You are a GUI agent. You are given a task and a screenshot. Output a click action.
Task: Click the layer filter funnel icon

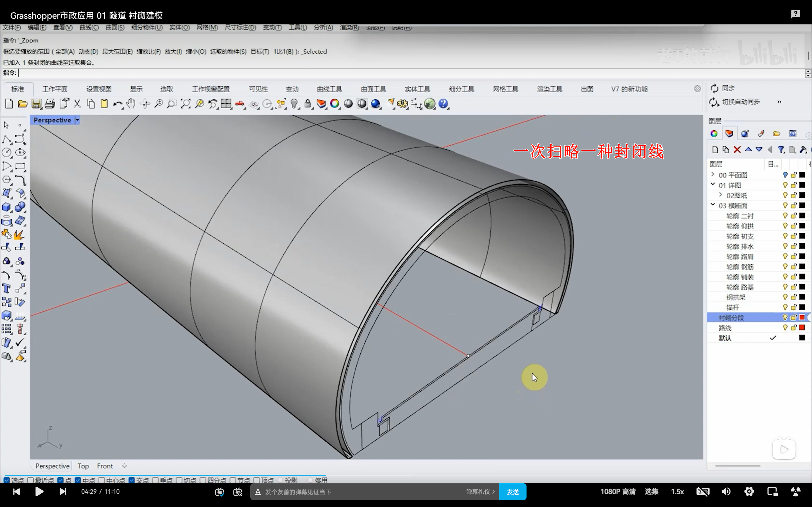(x=781, y=150)
